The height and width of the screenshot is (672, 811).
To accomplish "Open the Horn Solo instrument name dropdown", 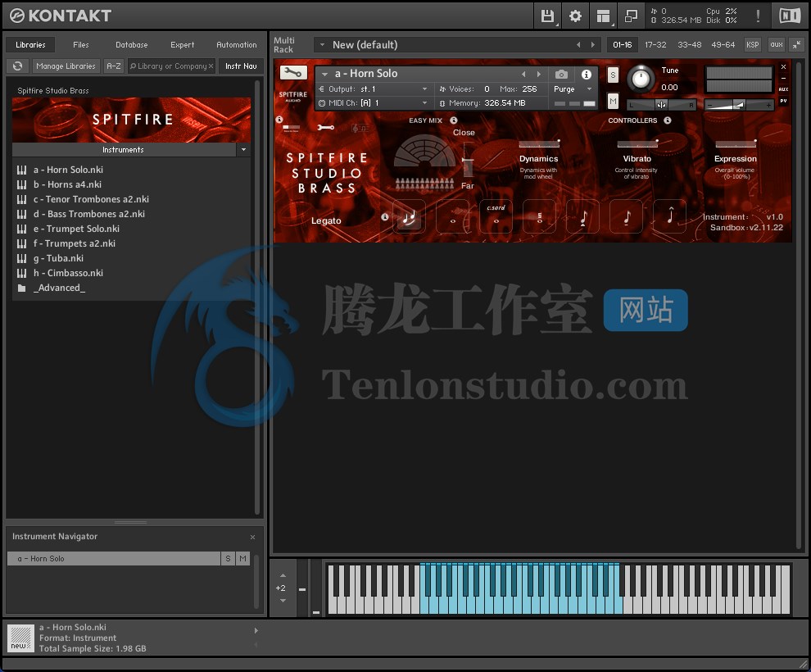I will [x=324, y=74].
